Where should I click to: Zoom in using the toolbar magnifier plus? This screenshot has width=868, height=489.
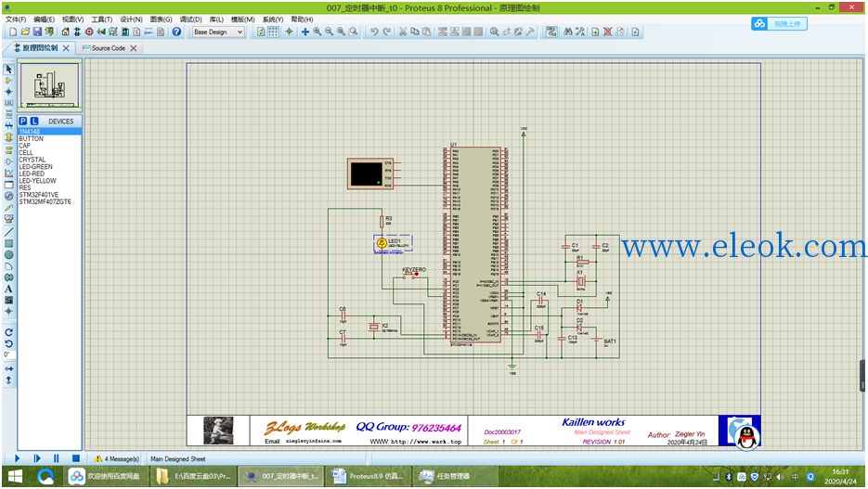click(x=317, y=32)
